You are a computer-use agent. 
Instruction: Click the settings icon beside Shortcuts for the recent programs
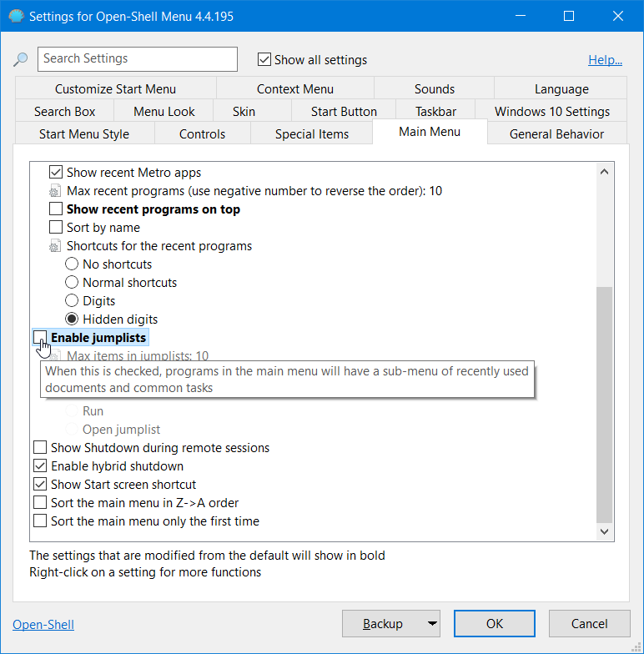coord(55,246)
